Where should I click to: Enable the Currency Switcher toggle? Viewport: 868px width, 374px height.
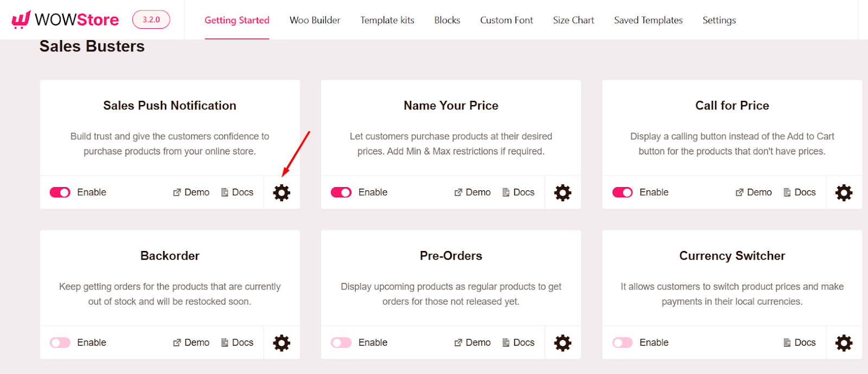tap(622, 343)
